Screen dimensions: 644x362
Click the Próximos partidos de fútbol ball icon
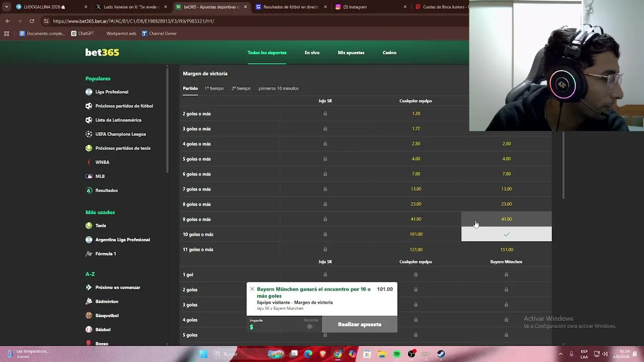(89, 106)
